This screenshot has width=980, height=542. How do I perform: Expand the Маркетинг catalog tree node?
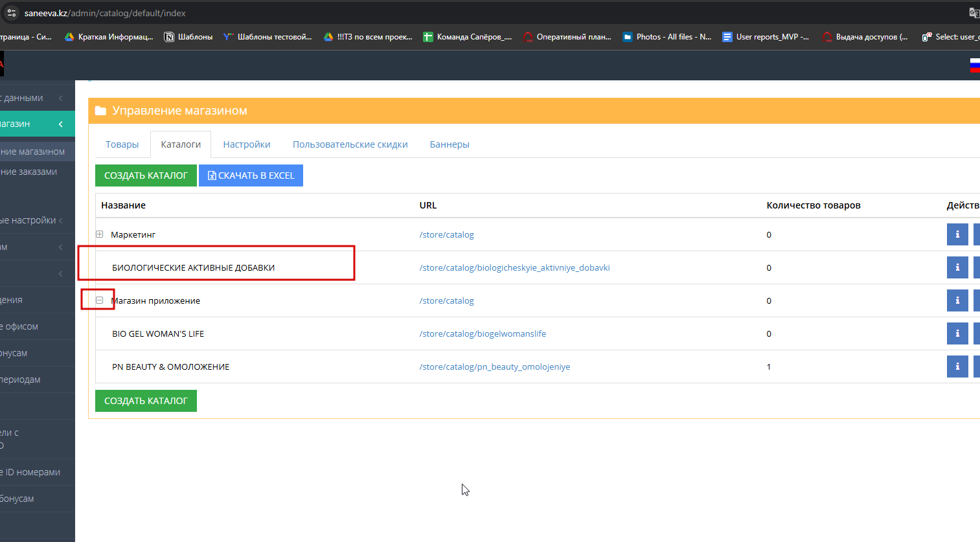click(100, 234)
